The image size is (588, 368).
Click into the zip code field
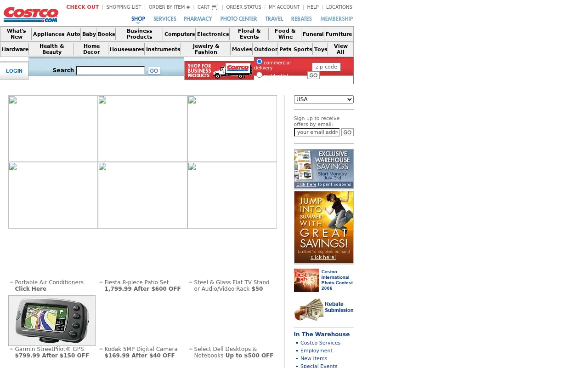coord(326,67)
